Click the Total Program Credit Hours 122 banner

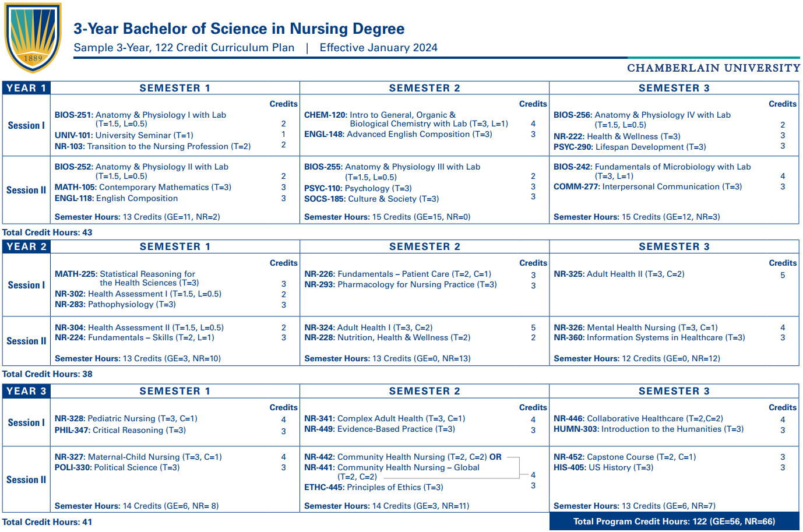pyautogui.click(x=674, y=522)
